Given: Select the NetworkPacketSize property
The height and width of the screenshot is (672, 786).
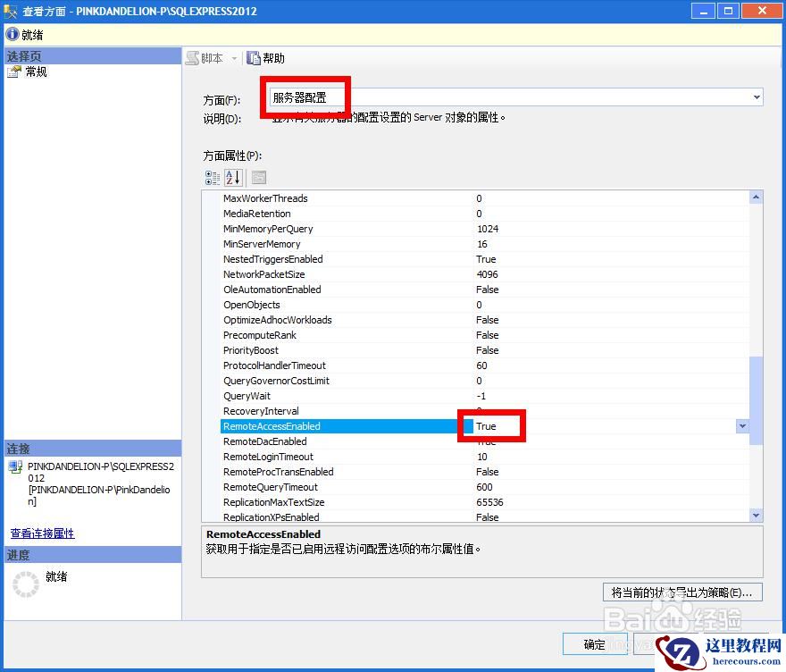Looking at the screenshot, I should [263, 274].
